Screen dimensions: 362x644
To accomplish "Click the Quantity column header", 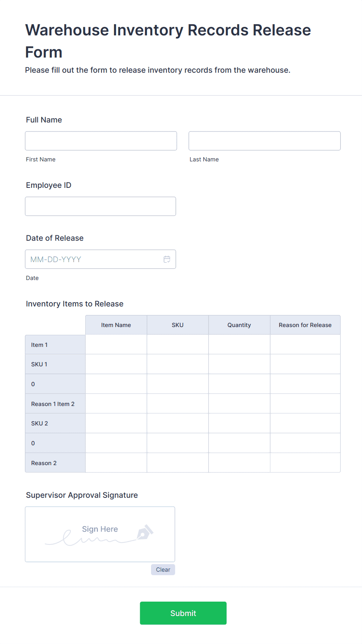I will (239, 325).
